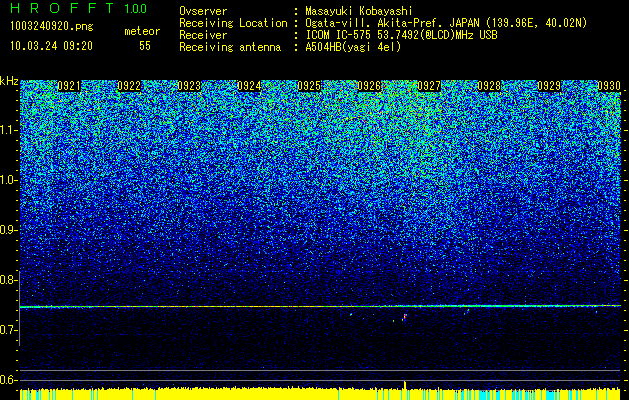Click the 0.8 kHz axis label
Viewport: 629px width, 400px height.
pyautogui.click(x=9, y=280)
